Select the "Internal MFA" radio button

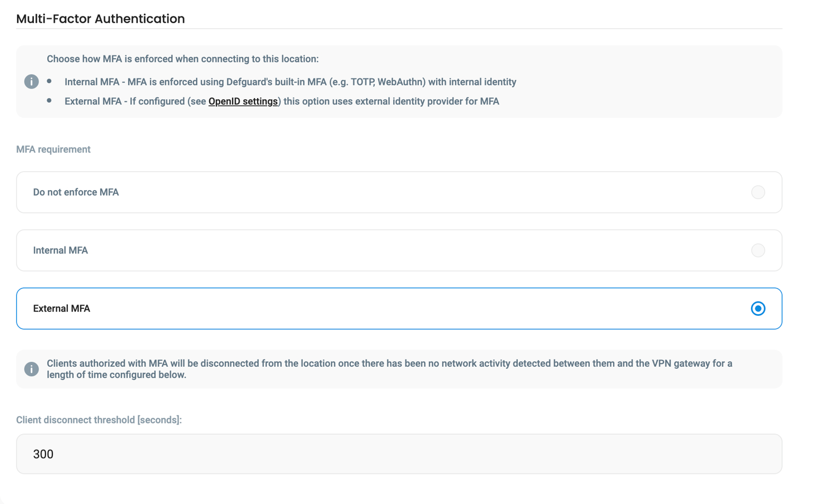[758, 250]
